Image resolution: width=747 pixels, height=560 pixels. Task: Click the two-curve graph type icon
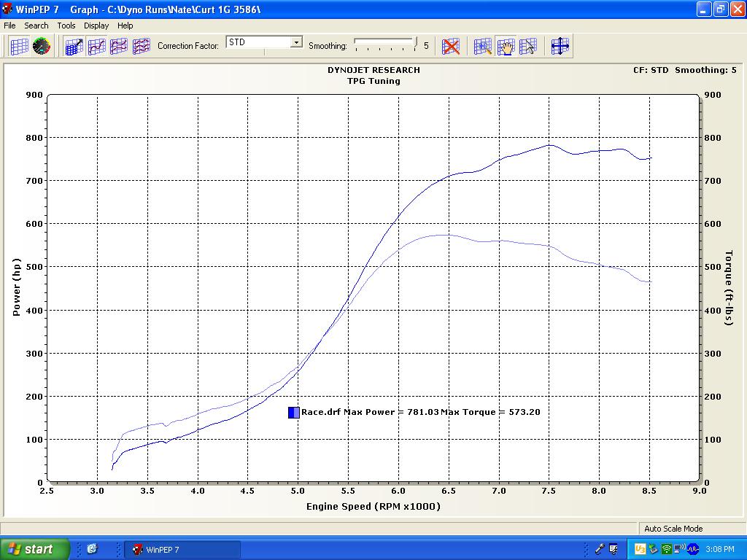pos(118,46)
